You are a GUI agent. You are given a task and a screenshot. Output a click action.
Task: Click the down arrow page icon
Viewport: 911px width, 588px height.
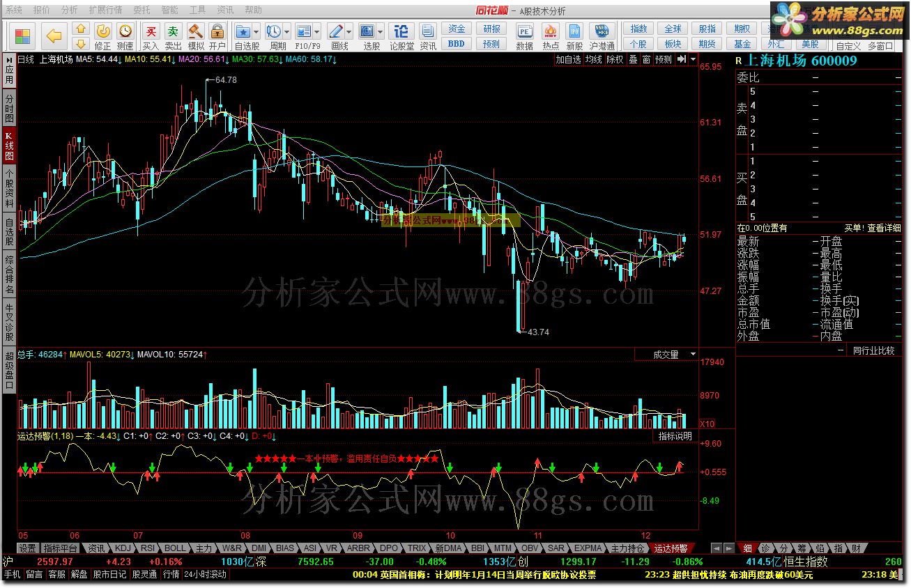pyautogui.click(x=81, y=44)
